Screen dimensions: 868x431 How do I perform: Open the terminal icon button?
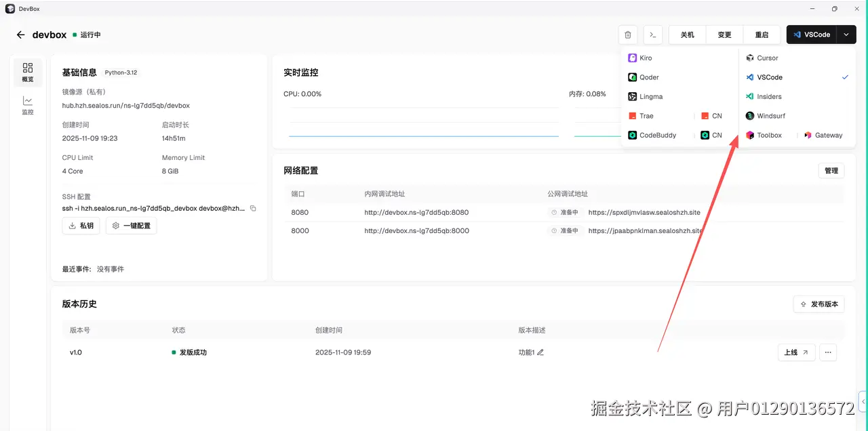pos(652,35)
